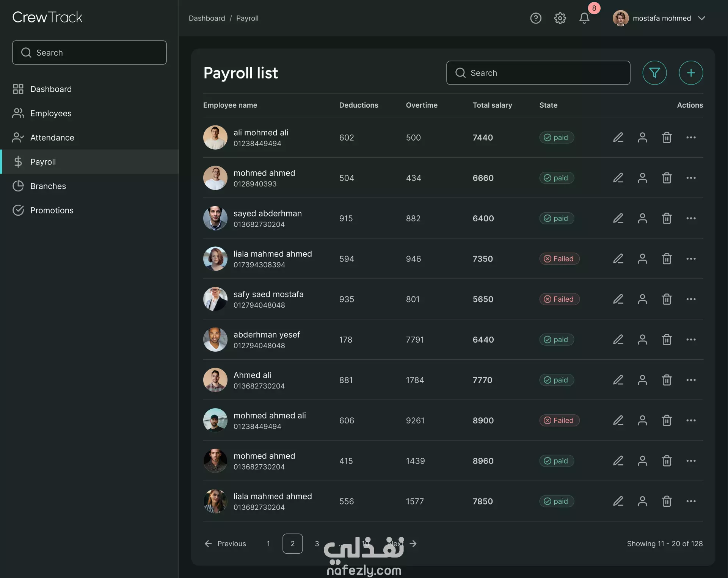
Task: Open the filter funnel icon
Action: coord(654,73)
